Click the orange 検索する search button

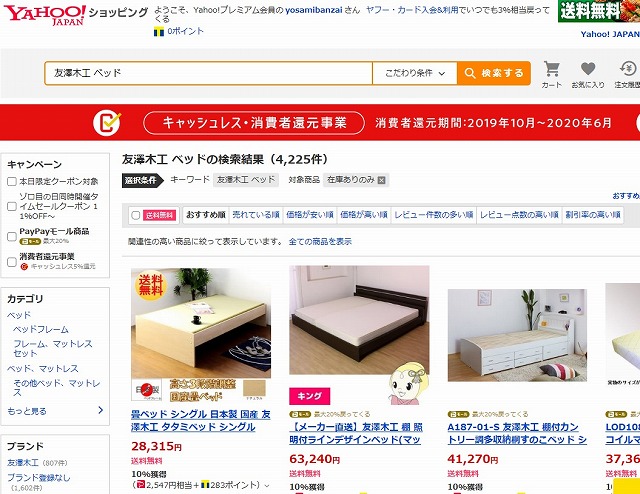[494, 73]
